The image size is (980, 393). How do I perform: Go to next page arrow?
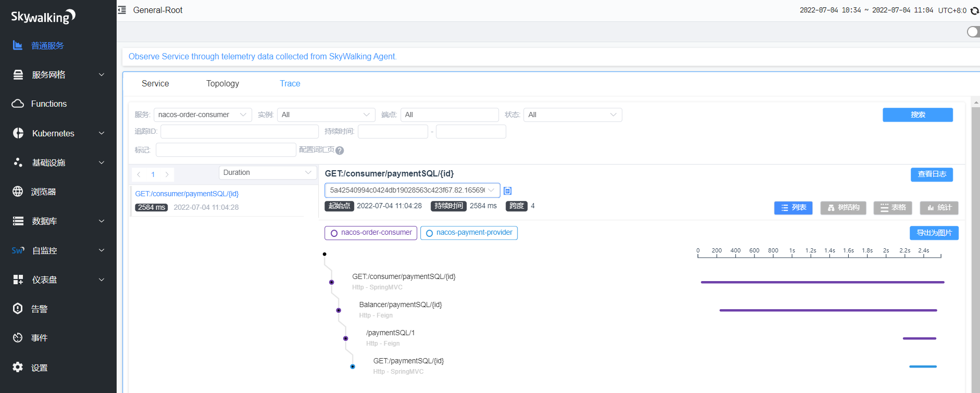point(167,174)
